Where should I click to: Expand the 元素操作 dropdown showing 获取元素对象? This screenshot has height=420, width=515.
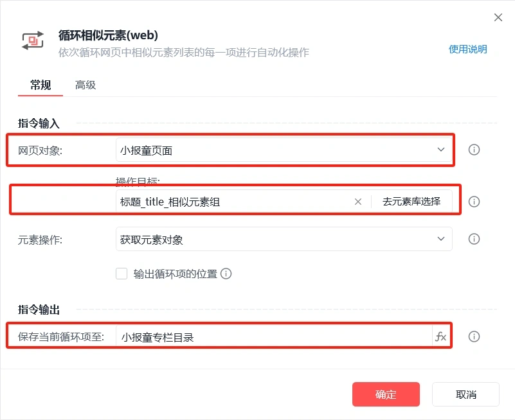point(284,239)
